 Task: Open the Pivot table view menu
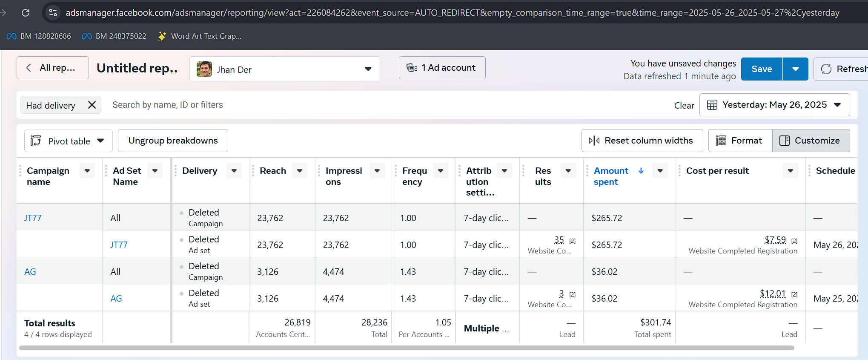pyautogui.click(x=69, y=141)
